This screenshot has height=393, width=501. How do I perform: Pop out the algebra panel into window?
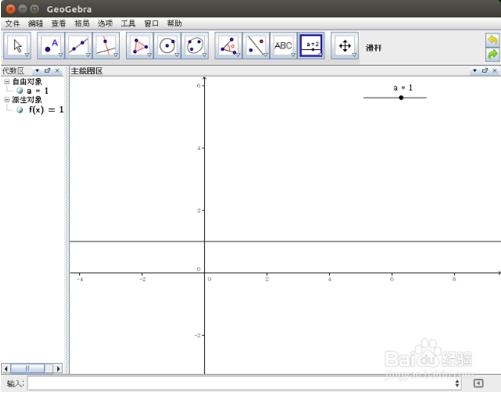[x=47, y=71]
